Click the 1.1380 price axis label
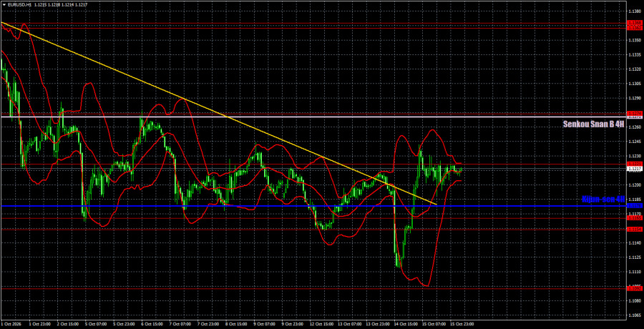 coord(633,11)
